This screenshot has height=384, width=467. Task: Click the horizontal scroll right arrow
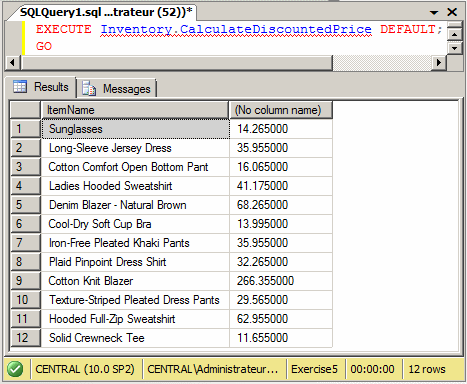(439, 62)
